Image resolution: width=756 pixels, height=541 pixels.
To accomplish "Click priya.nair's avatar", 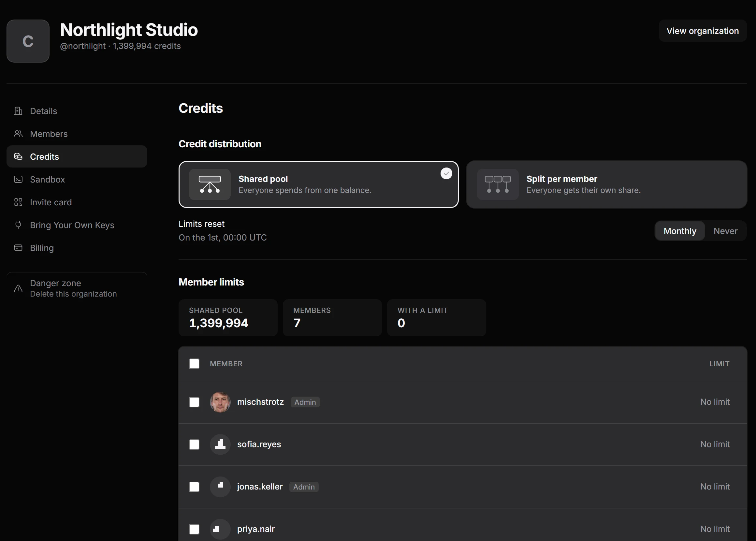I will (220, 529).
